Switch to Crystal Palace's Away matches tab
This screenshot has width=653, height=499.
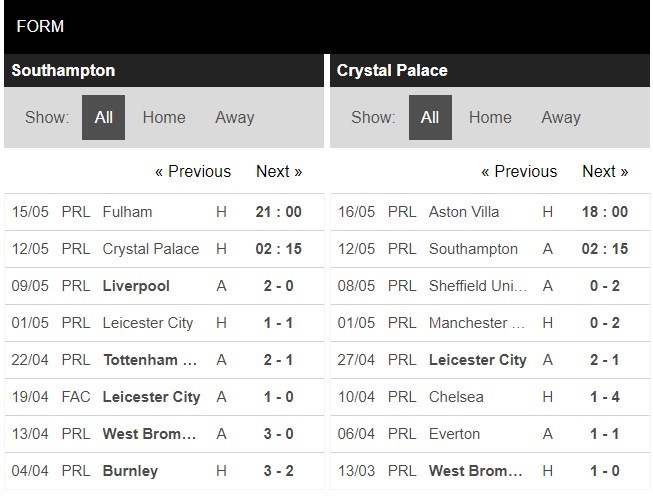coord(561,117)
